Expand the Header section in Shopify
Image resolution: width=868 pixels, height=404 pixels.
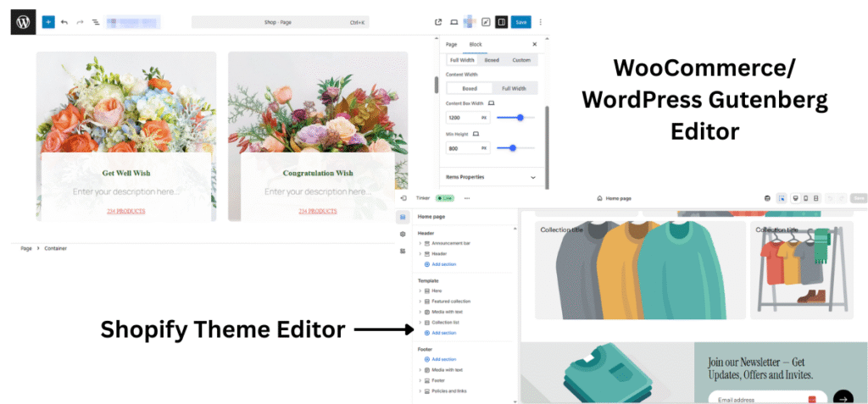click(x=420, y=253)
